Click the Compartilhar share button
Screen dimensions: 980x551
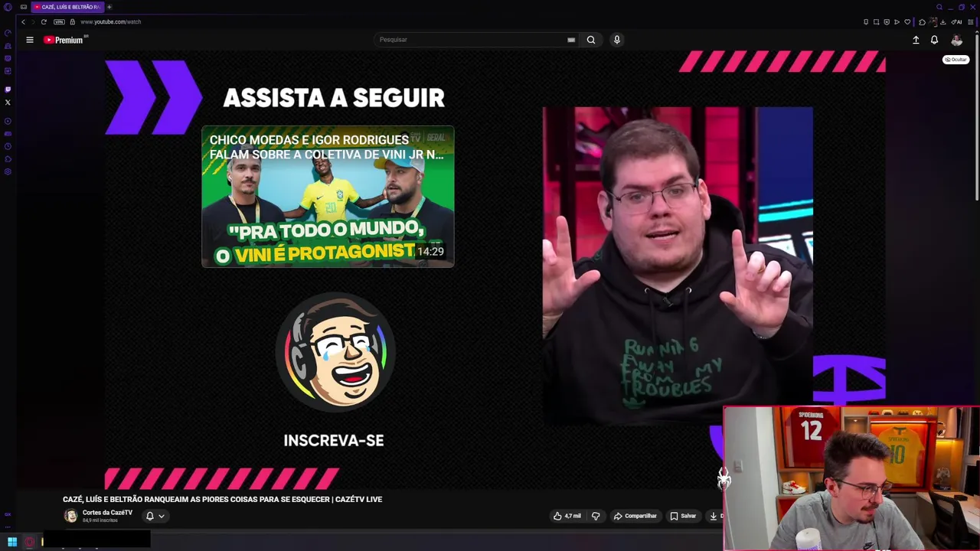(x=635, y=516)
